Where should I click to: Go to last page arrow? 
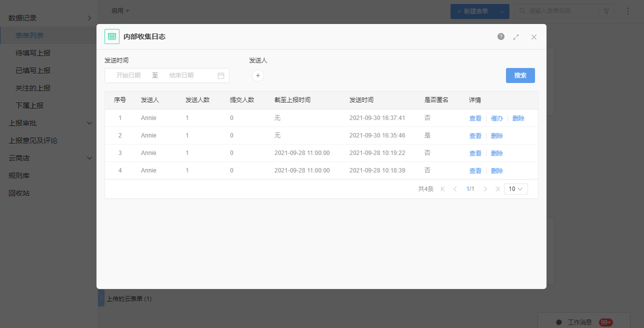(497, 189)
